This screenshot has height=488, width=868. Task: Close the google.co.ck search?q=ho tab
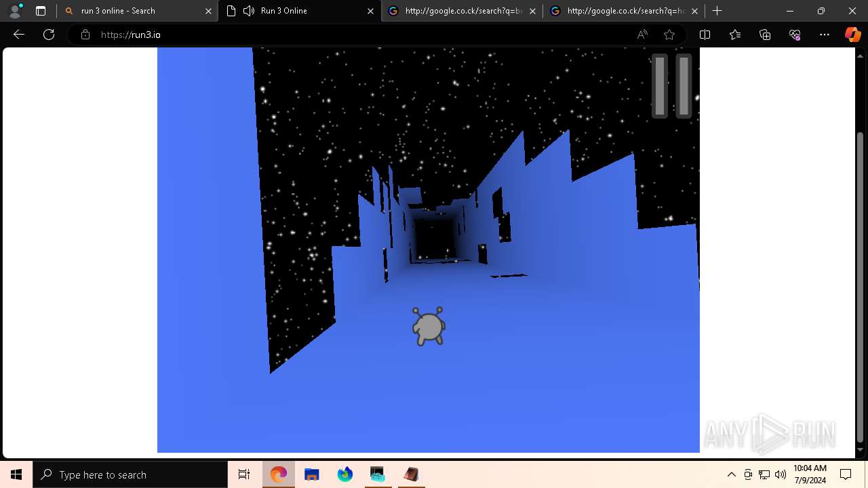(694, 11)
